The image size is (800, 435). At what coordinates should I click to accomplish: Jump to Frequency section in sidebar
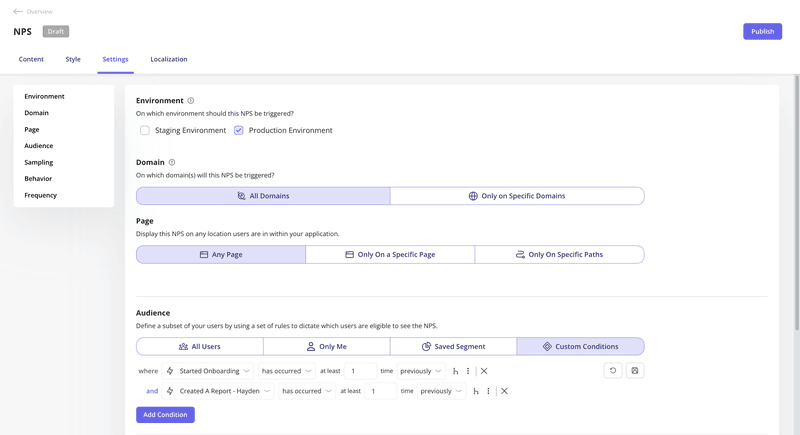pos(41,195)
